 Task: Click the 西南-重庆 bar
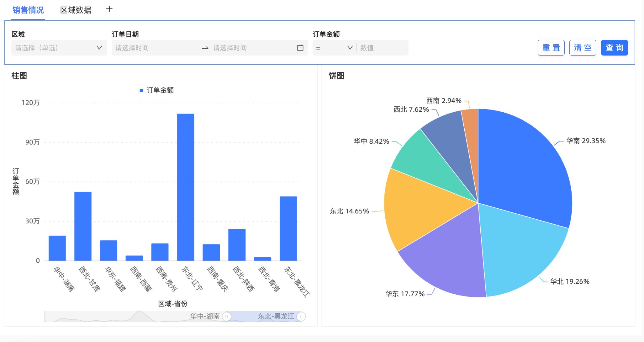[x=211, y=253]
